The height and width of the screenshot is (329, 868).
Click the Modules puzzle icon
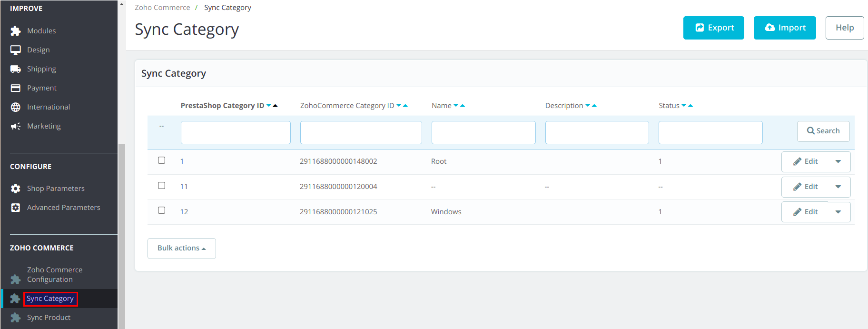point(16,31)
